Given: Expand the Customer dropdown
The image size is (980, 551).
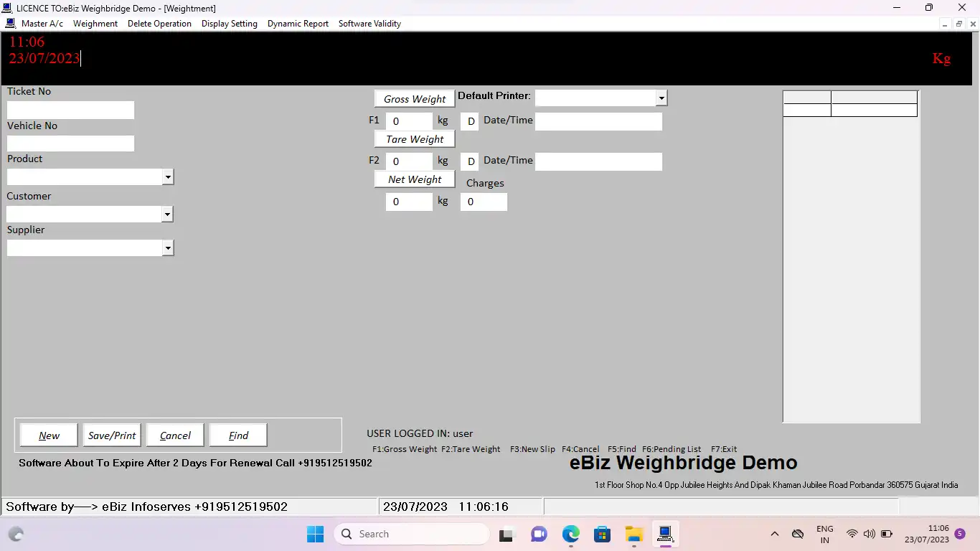Looking at the screenshot, I should pyautogui.click(x=168, y=214).
